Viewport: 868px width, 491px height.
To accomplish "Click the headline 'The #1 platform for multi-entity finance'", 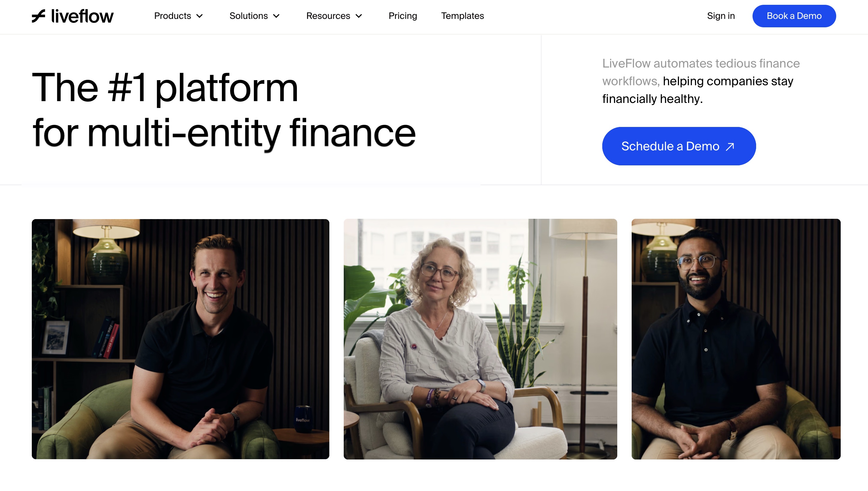I will (224, 110).
